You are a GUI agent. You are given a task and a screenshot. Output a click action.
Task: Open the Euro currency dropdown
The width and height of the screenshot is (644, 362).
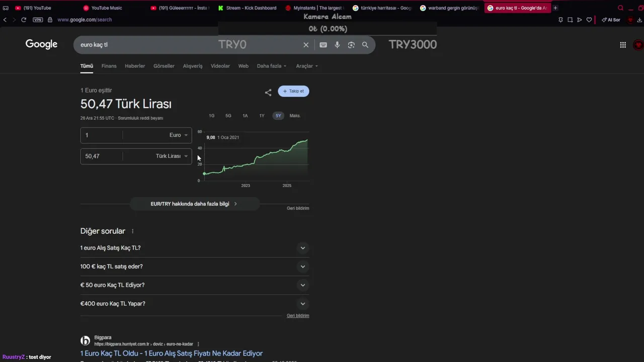[179, 135]
